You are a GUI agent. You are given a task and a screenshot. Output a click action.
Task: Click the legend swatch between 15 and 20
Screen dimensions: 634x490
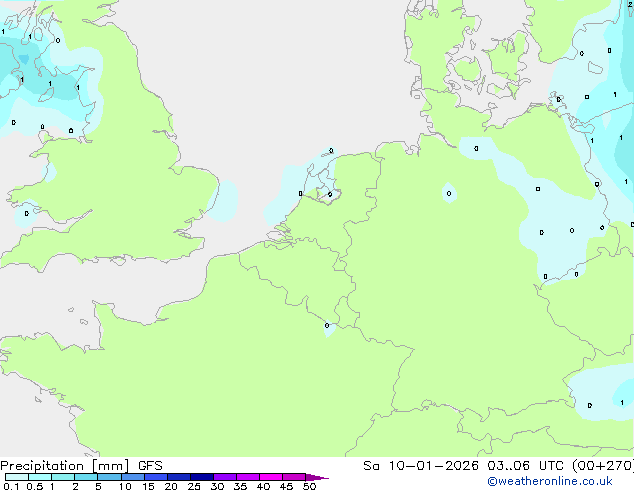tap(155, 477)
